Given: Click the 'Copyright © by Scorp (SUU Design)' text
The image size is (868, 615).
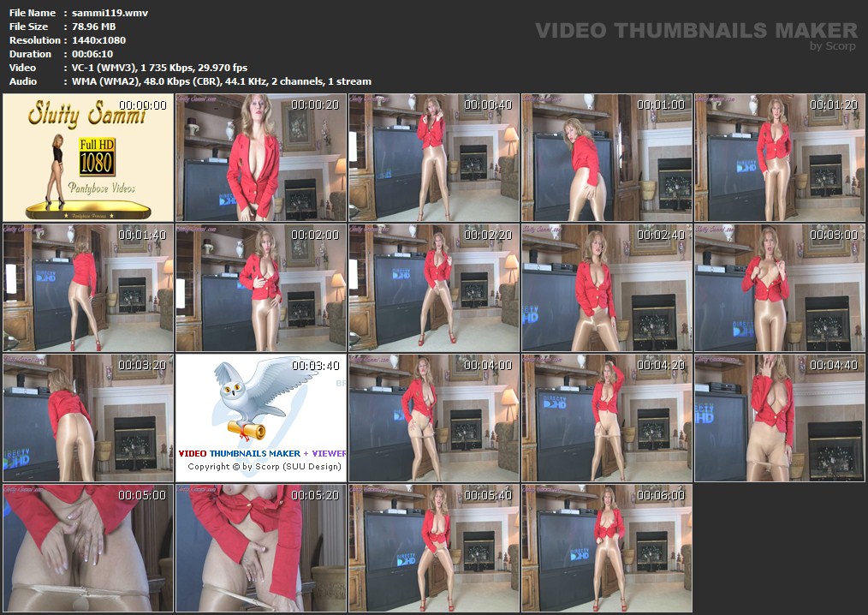Looking at the screenshot, I should click(264, 467).
